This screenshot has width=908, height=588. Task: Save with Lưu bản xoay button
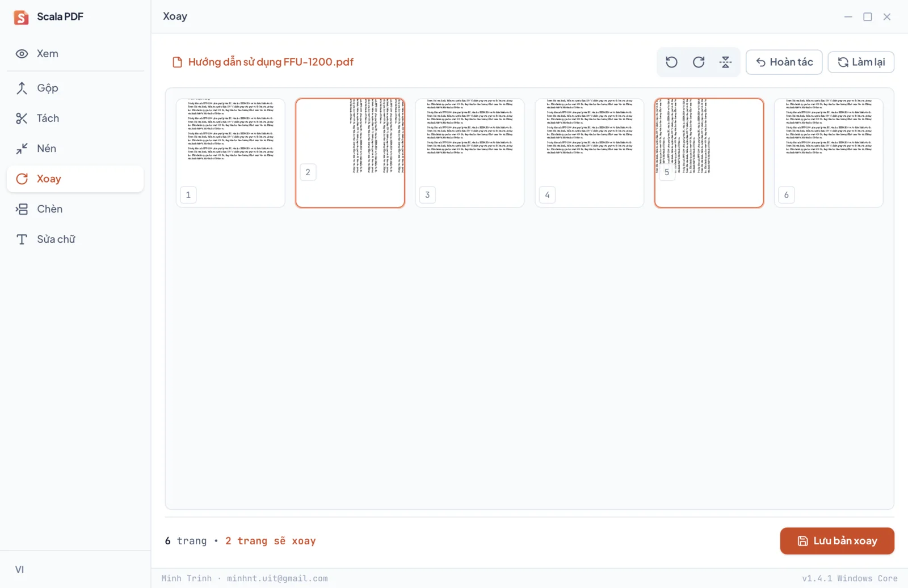[837, 541]
